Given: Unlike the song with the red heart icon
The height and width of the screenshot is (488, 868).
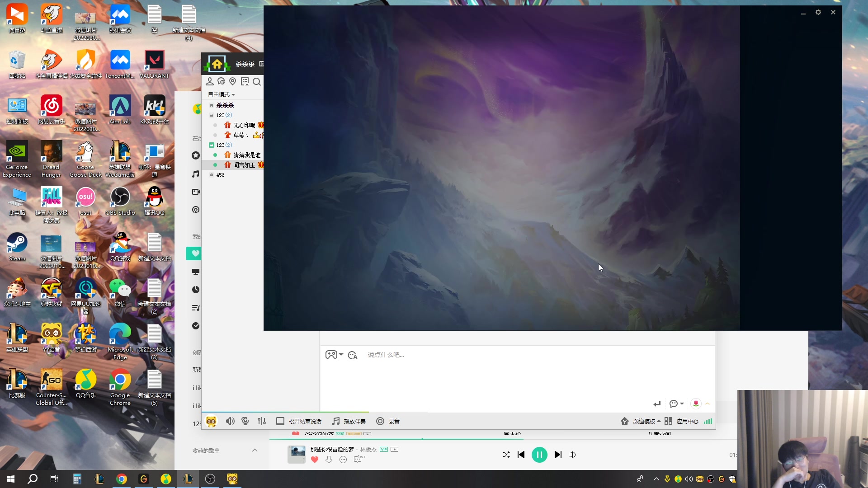Looking at the screenshot, I should (315, 460).
